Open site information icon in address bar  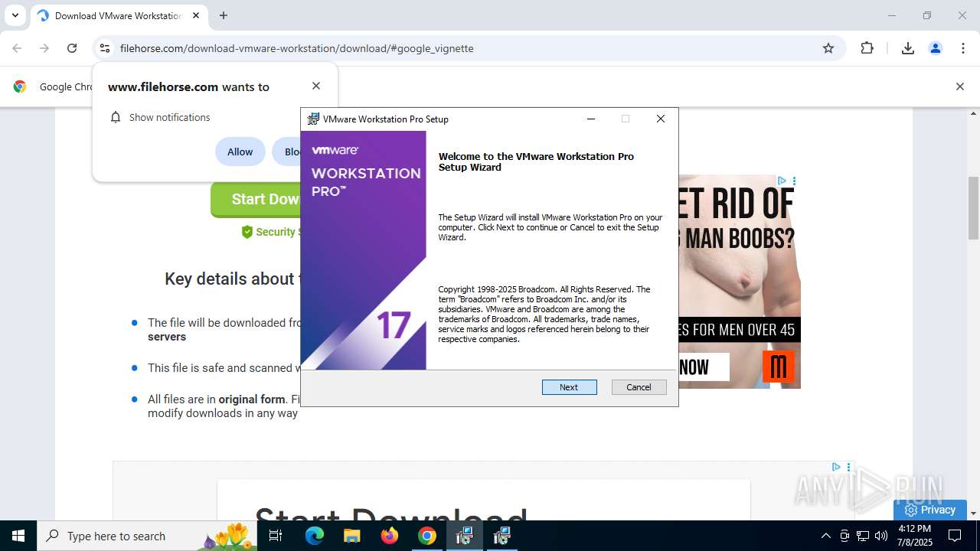coord(105,48)
